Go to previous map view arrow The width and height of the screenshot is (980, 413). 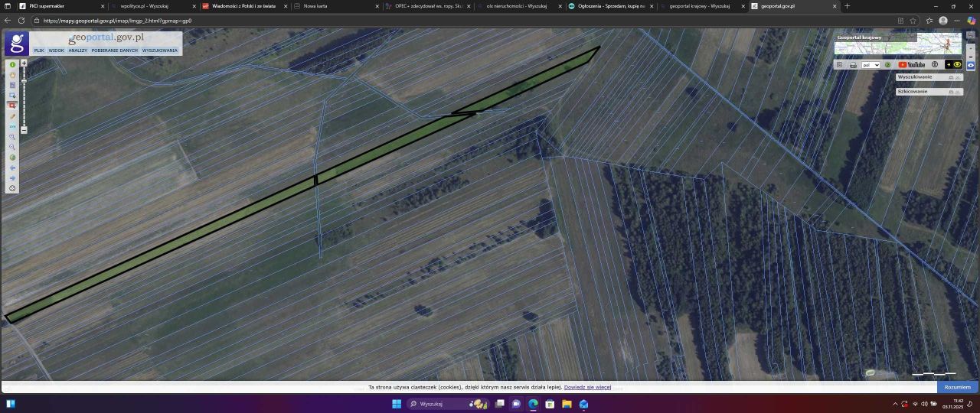12,167
